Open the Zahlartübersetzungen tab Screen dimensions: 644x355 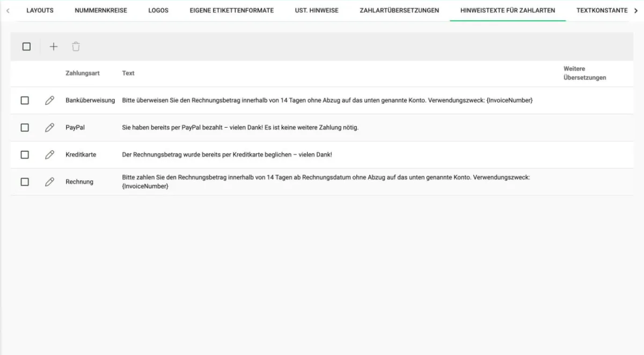point(399,11)
